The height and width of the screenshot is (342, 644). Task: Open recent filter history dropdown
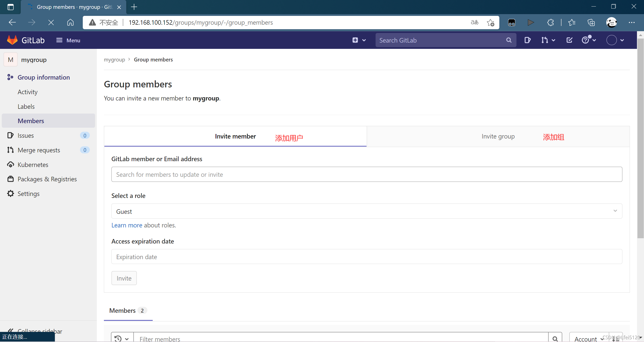(122, 338)
